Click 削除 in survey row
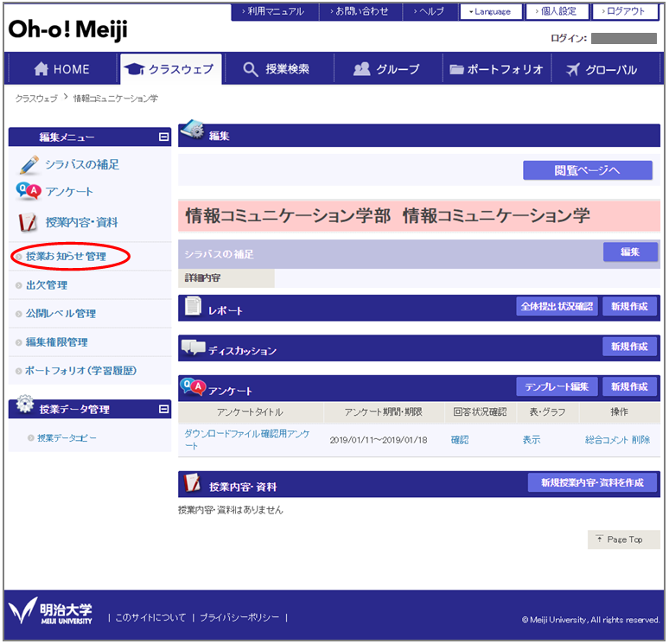Screen dimensions: 669x644 (640, 440)
